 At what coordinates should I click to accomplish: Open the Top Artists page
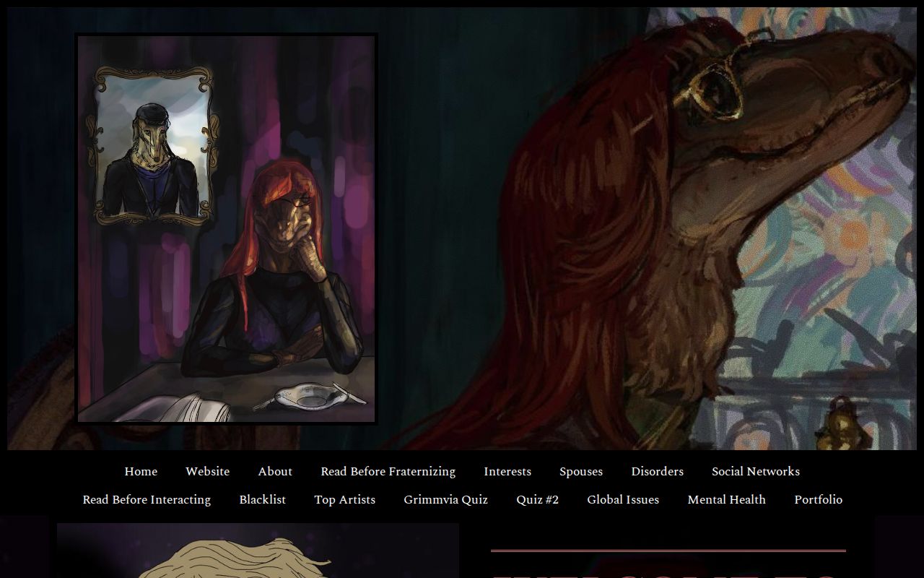tap(344, 499)
